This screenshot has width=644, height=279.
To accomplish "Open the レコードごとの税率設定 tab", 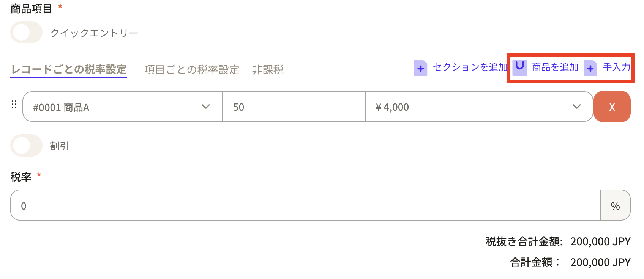I will click(x=69, y=69).
